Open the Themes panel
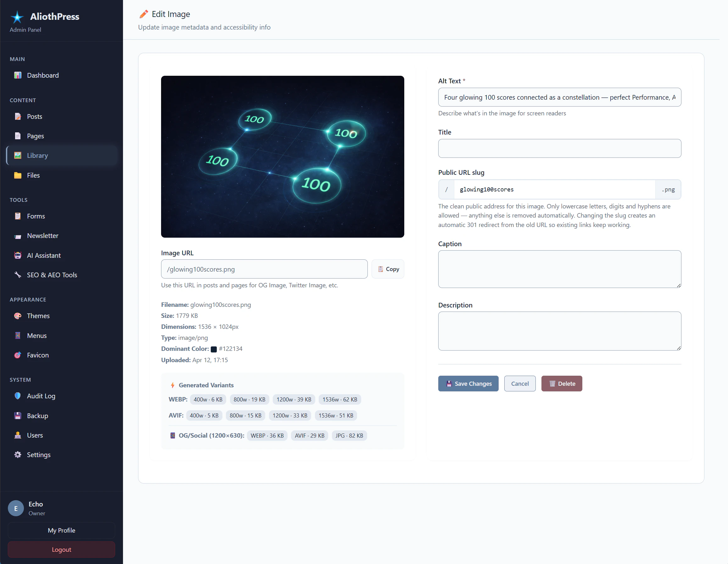Screen dimensions: 728x564 tap(38, 315)
